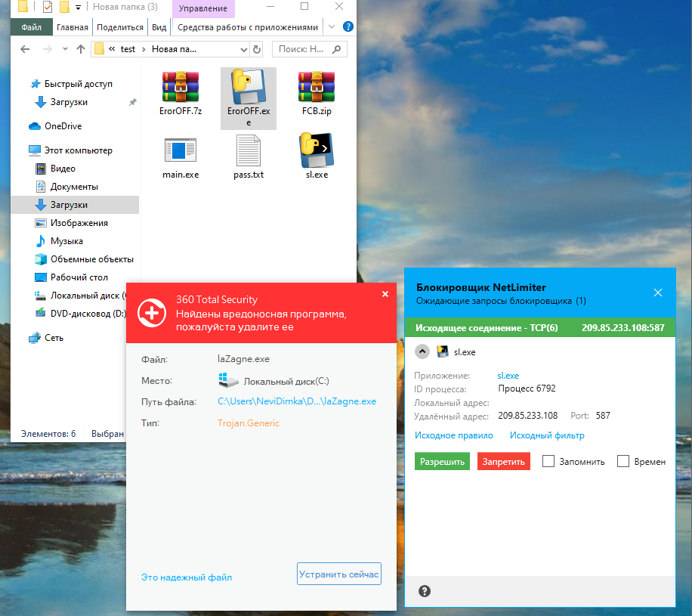The width and height of the screenshot is (692, 616).
Task: Click the local disk icon in 360 alert
Action: click(228, 380)
